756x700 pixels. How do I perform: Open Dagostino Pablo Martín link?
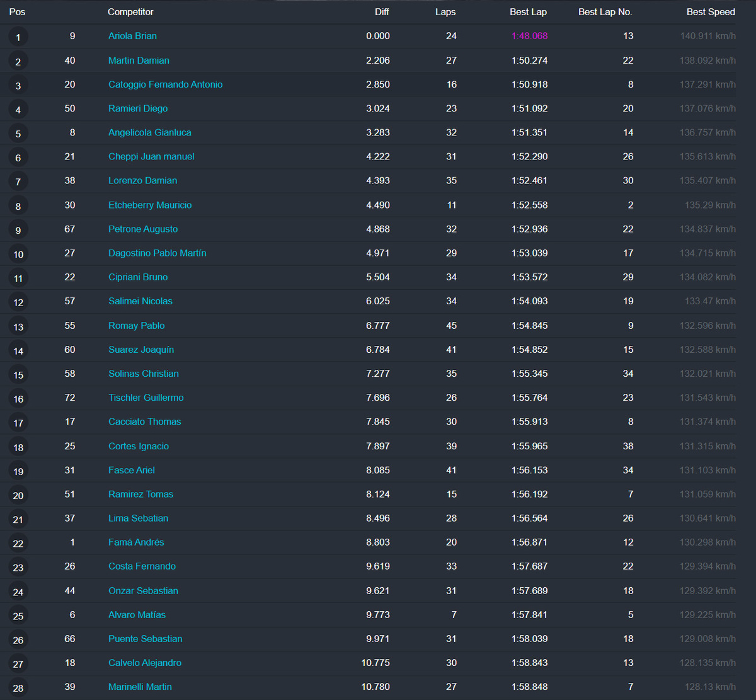(x=157, y=253)
